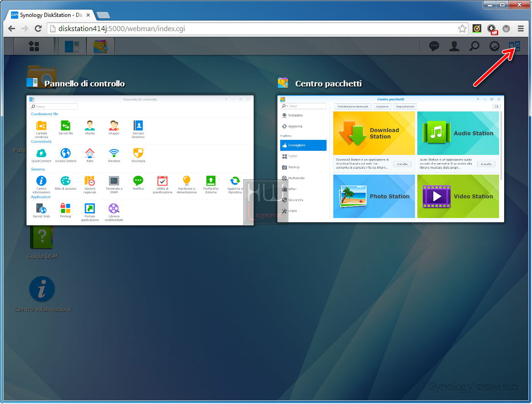The height and width of the screenshot is (404, 532).
Task: Click Installa for Download Station
Action: 402,164
